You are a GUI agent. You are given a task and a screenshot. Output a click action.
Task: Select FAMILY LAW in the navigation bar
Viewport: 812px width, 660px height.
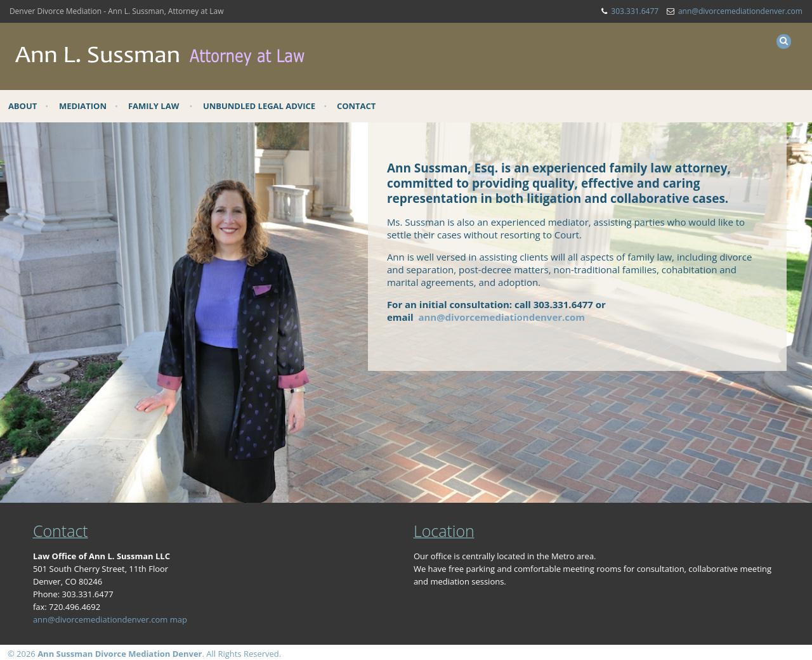click(154, 106)
